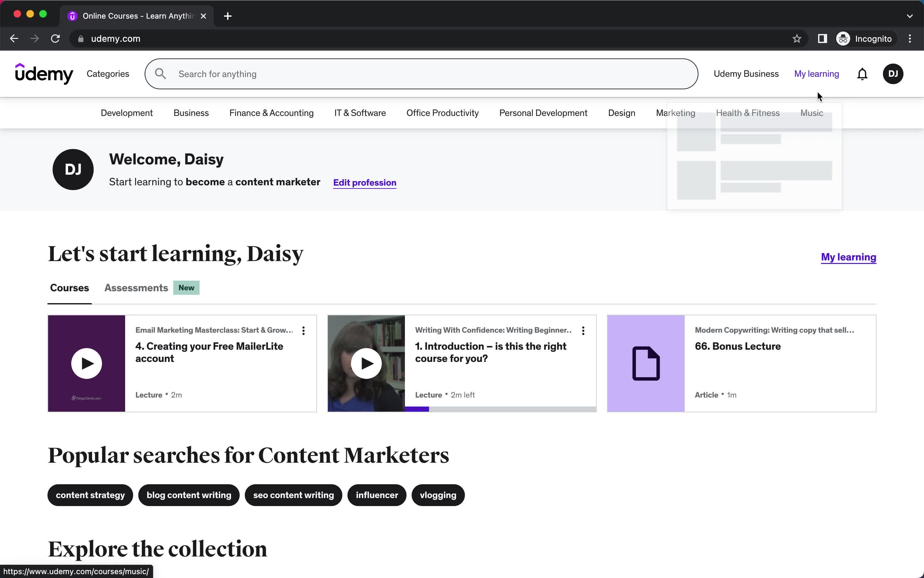Open My learning link beside heading
The width and height of the screenshot is (924, 578).
click(x=848, y=257)
